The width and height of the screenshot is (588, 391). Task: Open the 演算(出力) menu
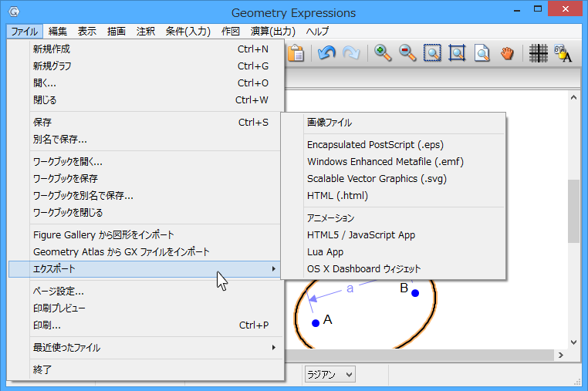(273, 31)
